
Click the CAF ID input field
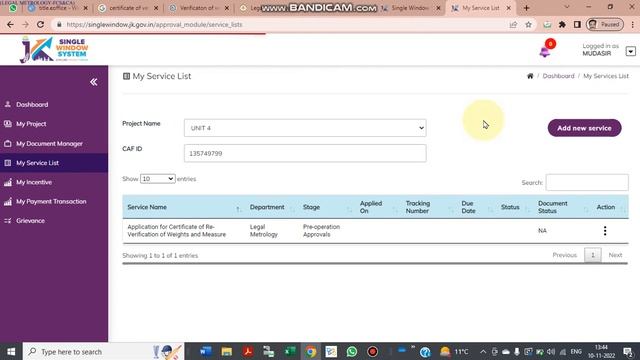pyautogui.click(x=305, y=153)
